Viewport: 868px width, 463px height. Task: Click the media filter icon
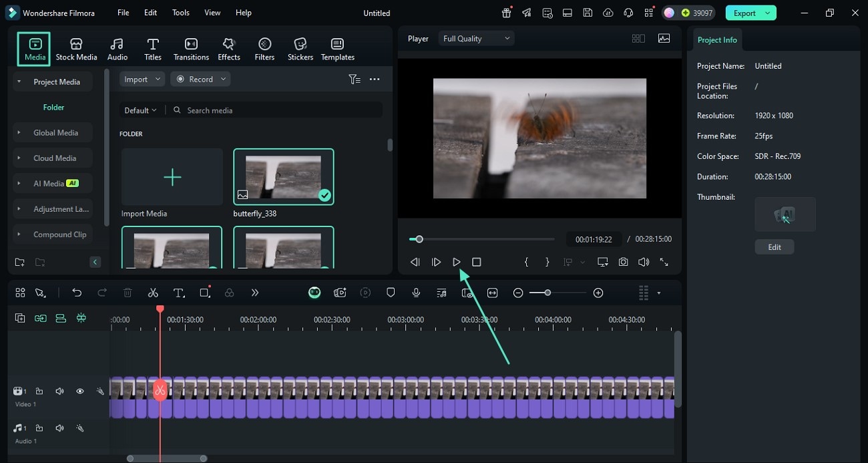click(355, 79)
